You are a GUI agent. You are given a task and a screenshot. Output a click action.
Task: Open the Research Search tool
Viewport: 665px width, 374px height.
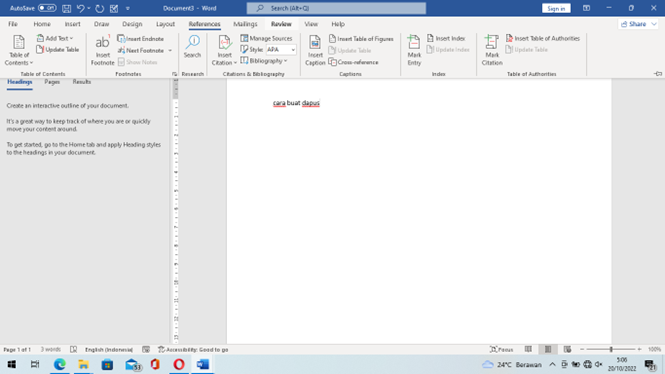pyautogui.click(x=192, y=47)
